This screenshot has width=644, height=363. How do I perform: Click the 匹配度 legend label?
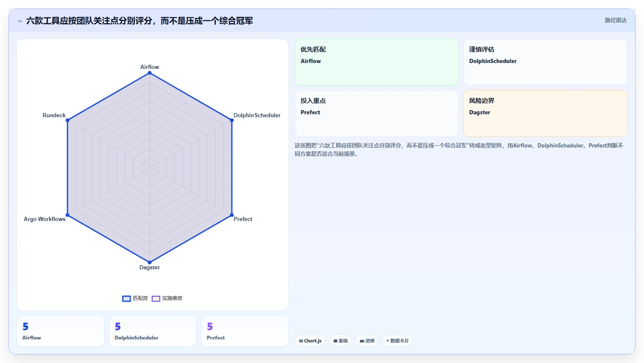[140, 298]
